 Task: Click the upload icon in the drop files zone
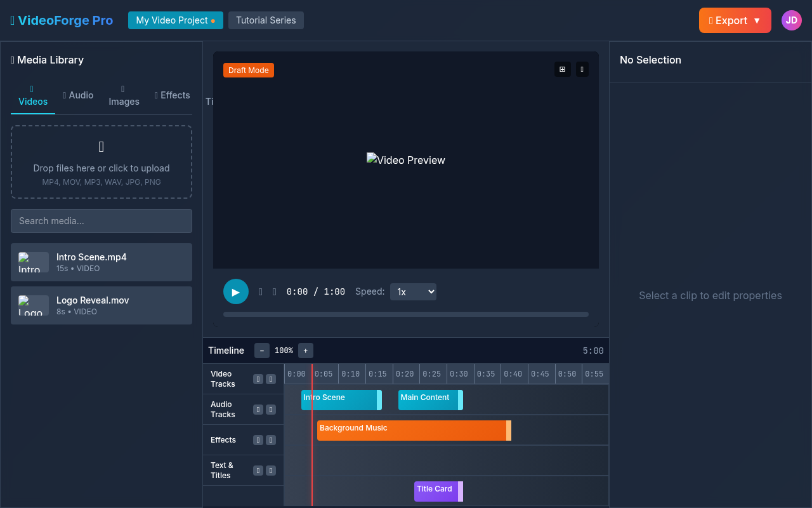click(x=101, y=147)
